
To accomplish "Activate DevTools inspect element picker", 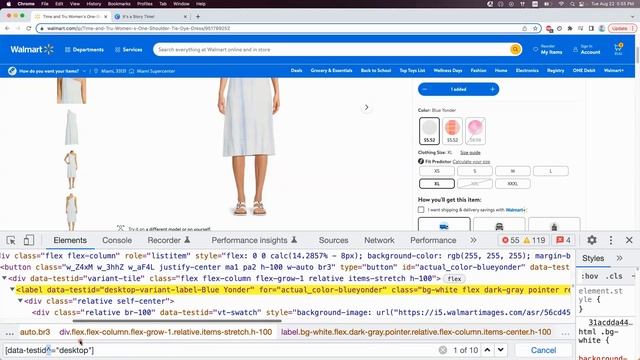I will coord(11,240).
